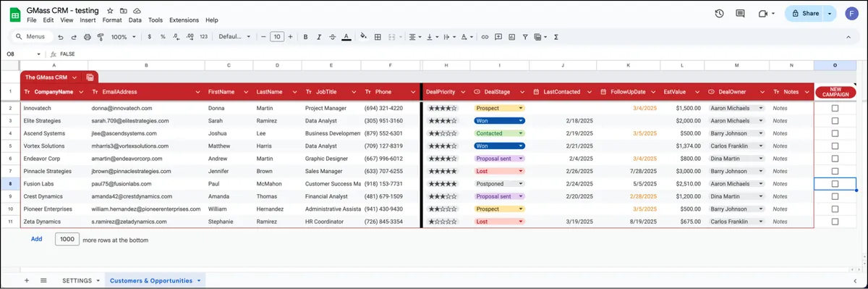Open the File menu
This screenshot has width=868, height=289.
32,20
